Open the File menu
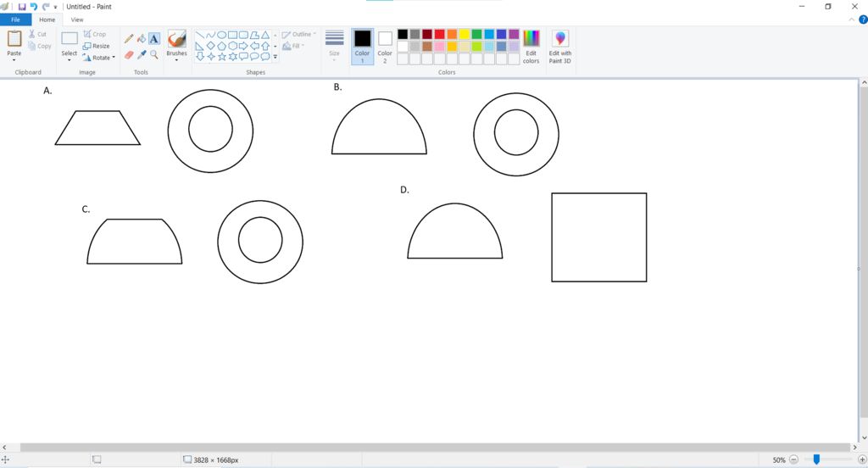The height and width of the screenshot is (468, 868). tap(15, 19)
